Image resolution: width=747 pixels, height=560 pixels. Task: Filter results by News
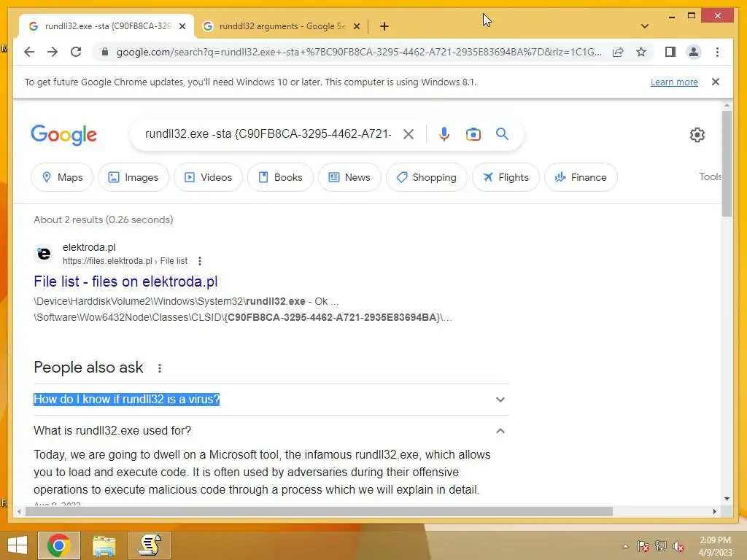(x=349, y=177)
